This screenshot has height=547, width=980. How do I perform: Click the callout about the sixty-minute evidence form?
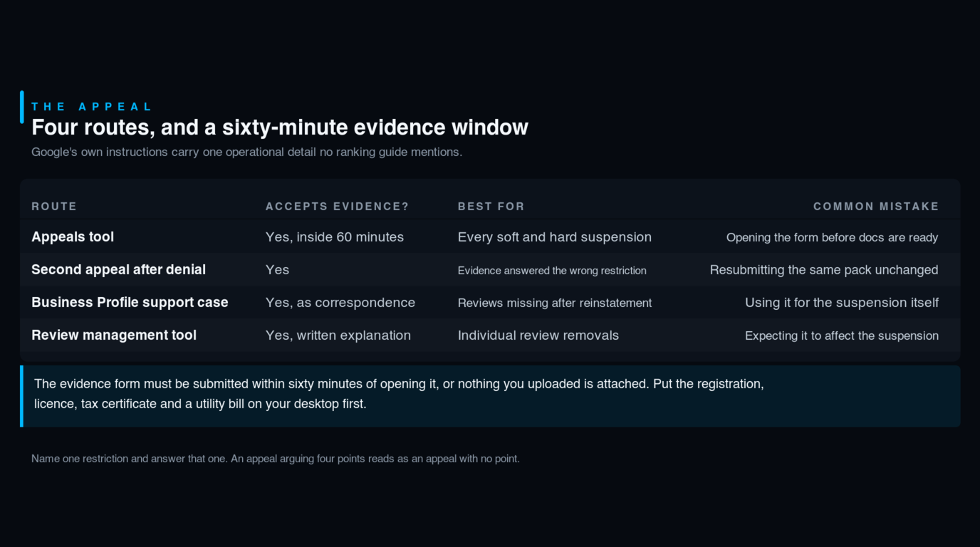[x=490, y=396]
